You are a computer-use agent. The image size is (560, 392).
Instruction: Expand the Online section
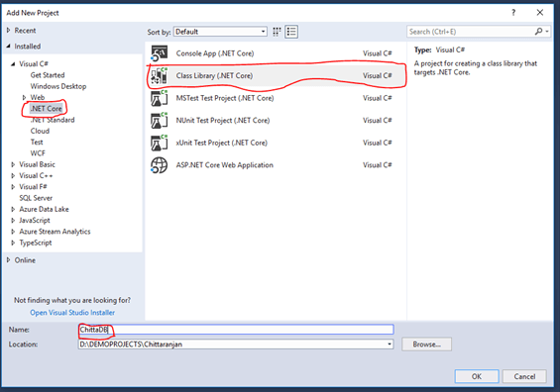tap(9, 260)
